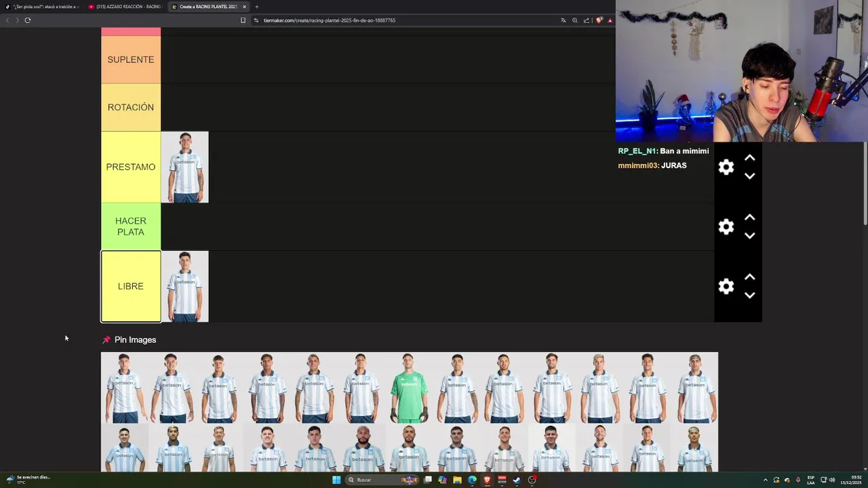This screenshot has height=488, width=868.
Task: Click the Pin Images link
Action: tap(135, 340)
